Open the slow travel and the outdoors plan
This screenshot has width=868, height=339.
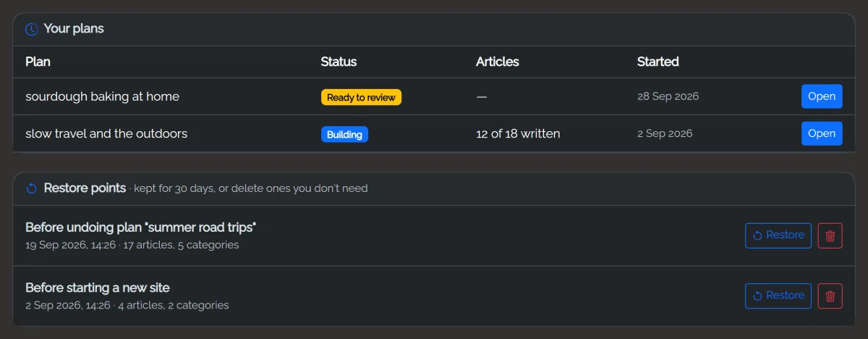point(822,133)
